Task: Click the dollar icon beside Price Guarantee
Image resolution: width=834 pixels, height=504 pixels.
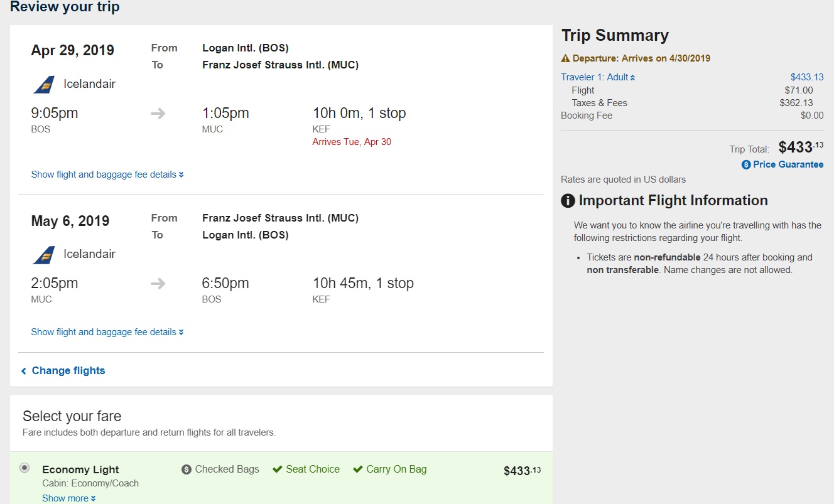Action: [x=746, y=164]
